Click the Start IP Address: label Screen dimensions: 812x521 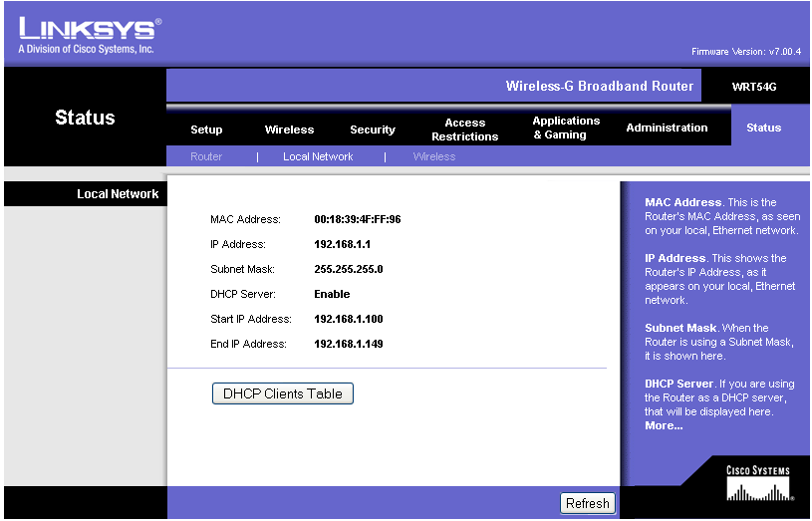[251, 319]
